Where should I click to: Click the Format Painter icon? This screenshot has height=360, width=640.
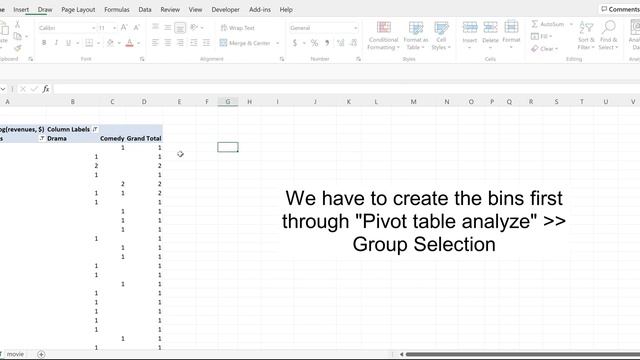[x=18, y=49]
